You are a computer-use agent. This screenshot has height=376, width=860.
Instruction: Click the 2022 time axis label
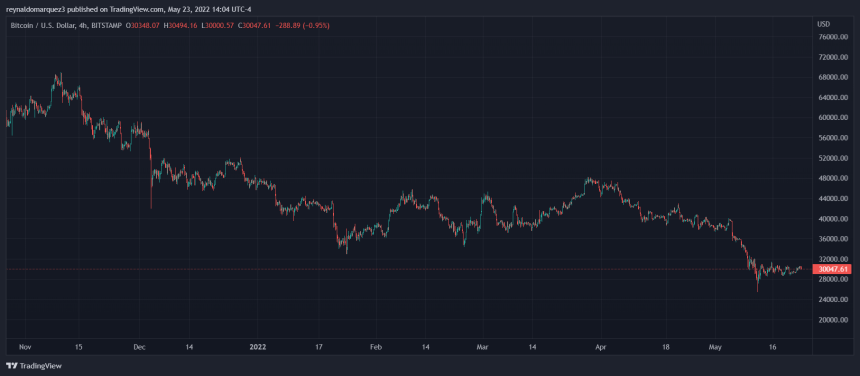click(x=257, y=347)
